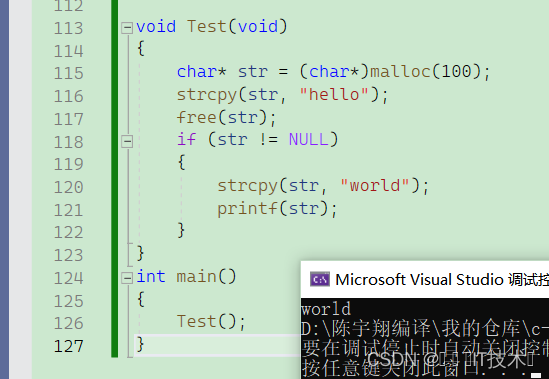
Task: Click line number 127 in the gutter
Action: pyautogui.click(x=69, y=346)
